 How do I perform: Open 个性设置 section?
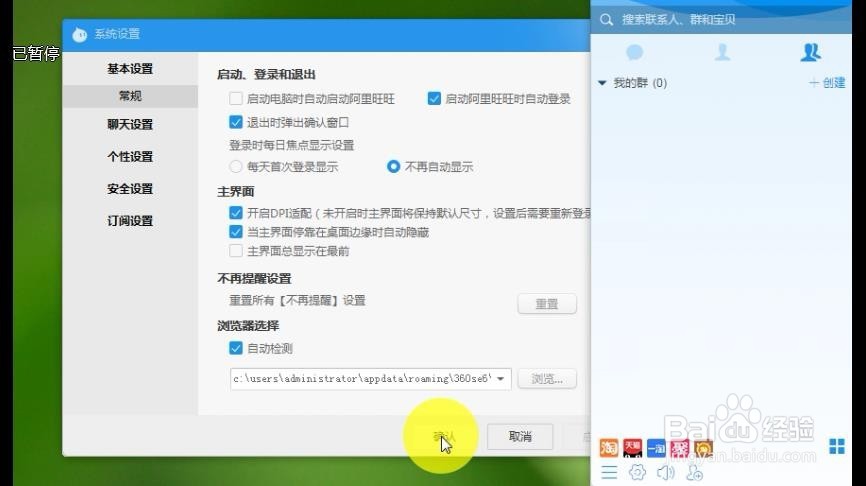[x=130, y=156]
